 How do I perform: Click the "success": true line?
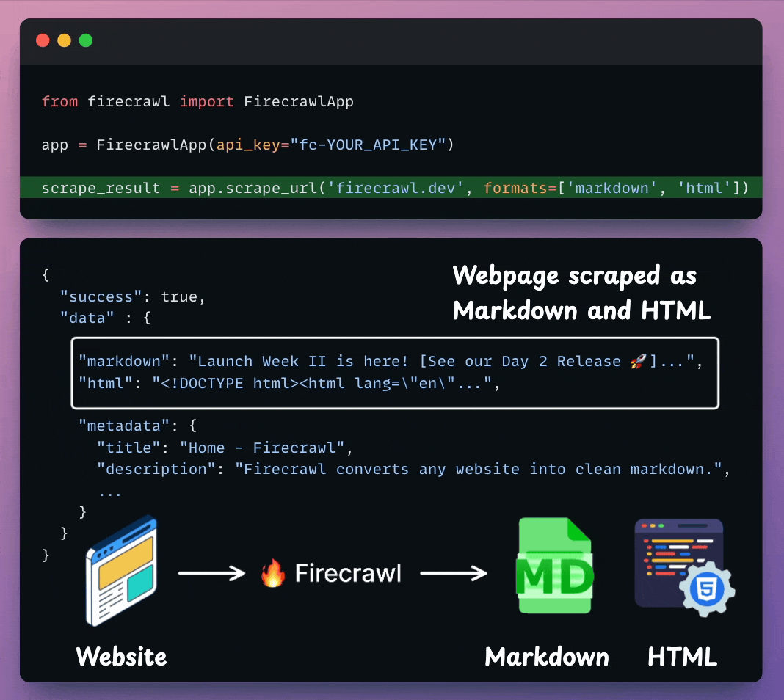(x=132, y=296)
